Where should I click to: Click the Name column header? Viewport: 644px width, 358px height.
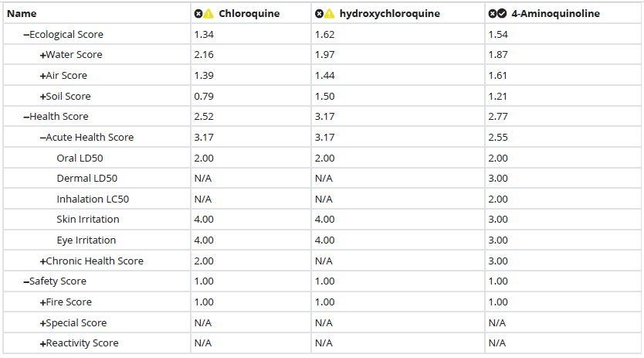tap(22, 14)
